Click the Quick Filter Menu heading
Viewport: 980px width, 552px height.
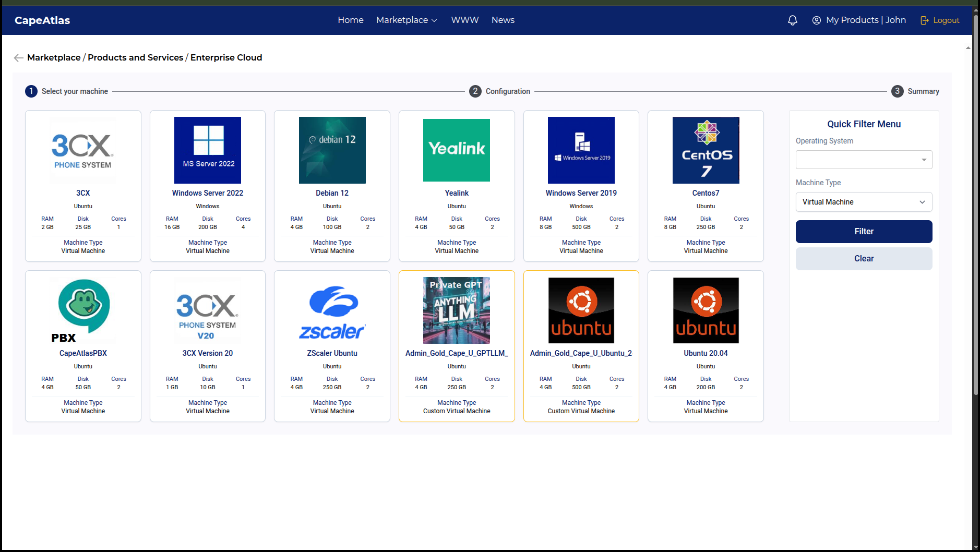(x=864, y=124)
